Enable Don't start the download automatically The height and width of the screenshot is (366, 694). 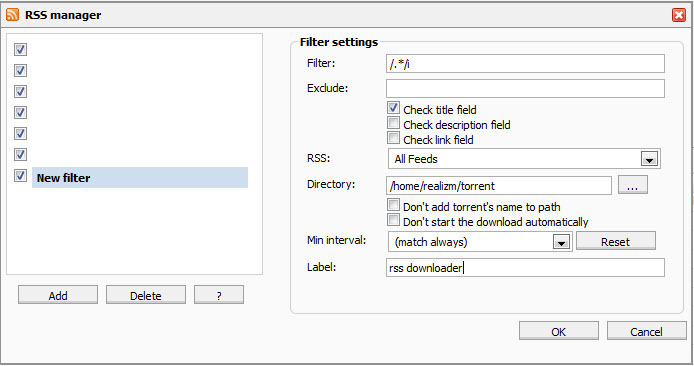point(393,220)
